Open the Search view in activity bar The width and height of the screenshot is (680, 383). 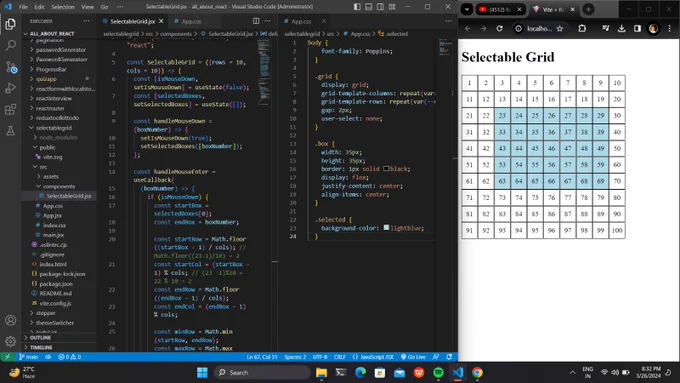tap(10, 45)
